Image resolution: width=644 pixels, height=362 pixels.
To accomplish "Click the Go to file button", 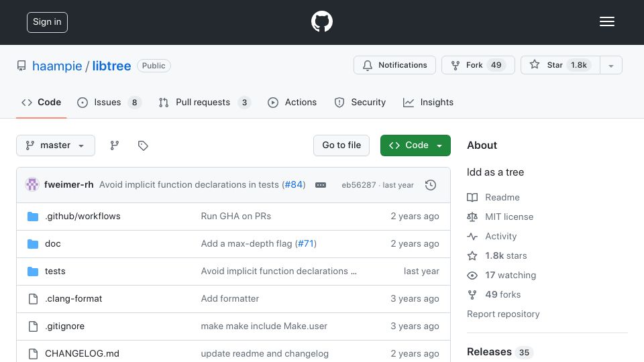I will (x=341, y=145).
